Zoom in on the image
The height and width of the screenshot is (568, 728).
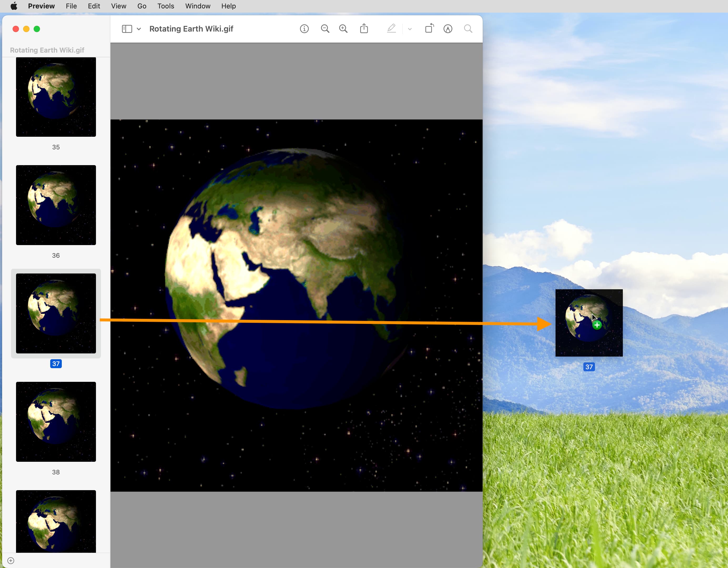click(343, 29)
